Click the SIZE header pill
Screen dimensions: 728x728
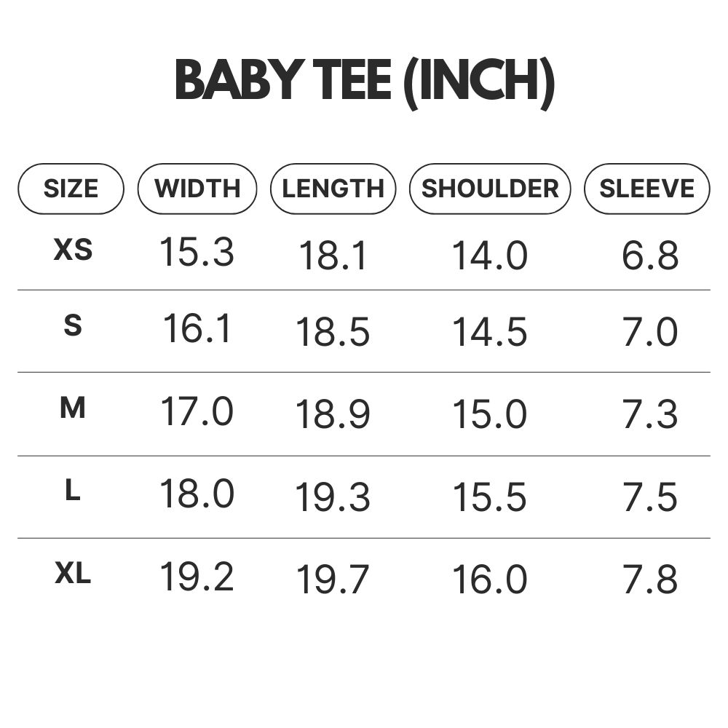pos(71,189)
